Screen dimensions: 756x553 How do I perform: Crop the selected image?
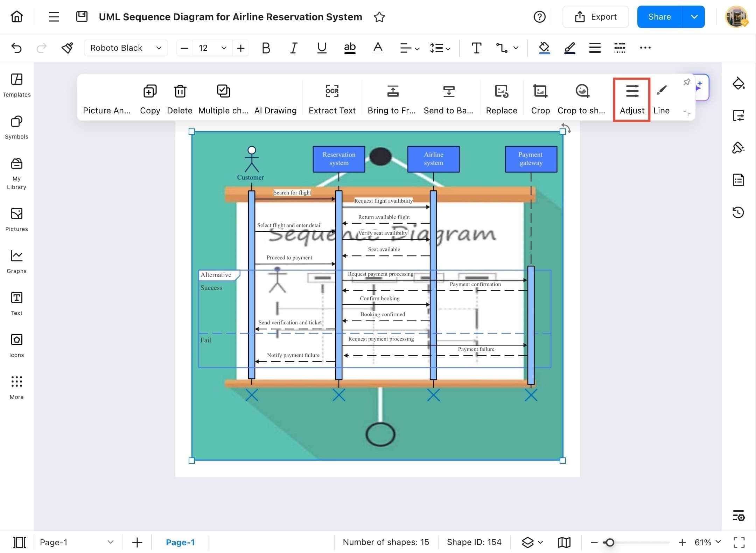pos(540,98)
